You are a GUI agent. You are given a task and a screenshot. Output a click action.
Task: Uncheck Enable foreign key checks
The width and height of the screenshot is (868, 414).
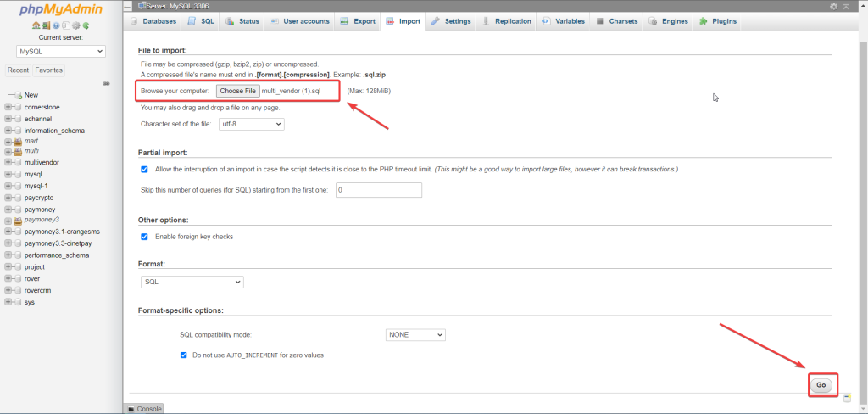point(144,237)
